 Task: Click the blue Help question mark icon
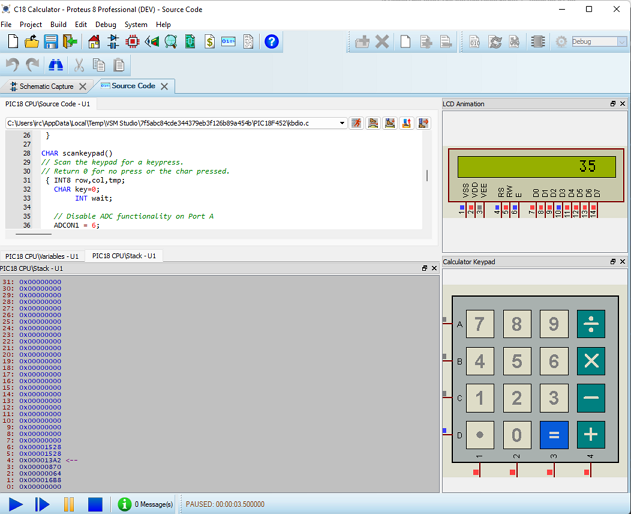pos(271,42)
